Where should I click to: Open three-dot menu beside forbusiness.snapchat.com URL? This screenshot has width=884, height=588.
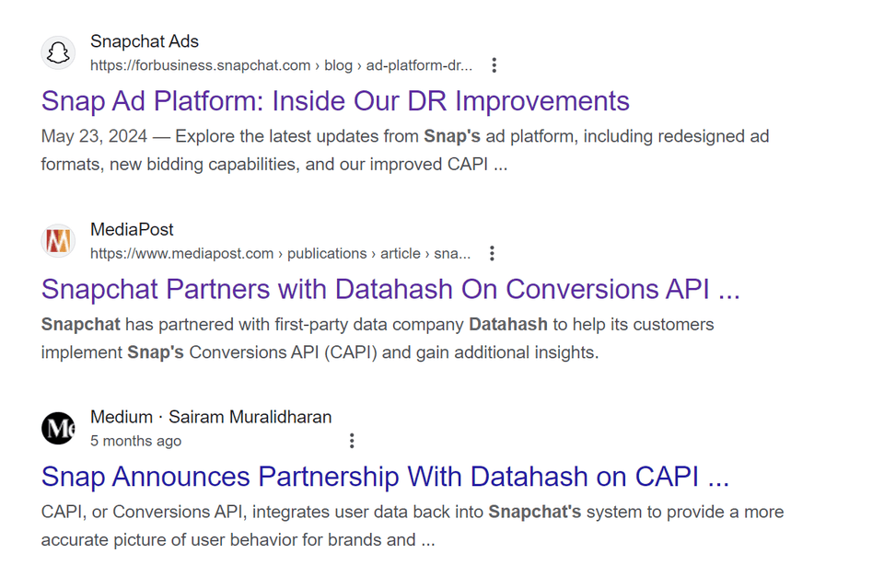pyautogui.click(x=494, y=65)
